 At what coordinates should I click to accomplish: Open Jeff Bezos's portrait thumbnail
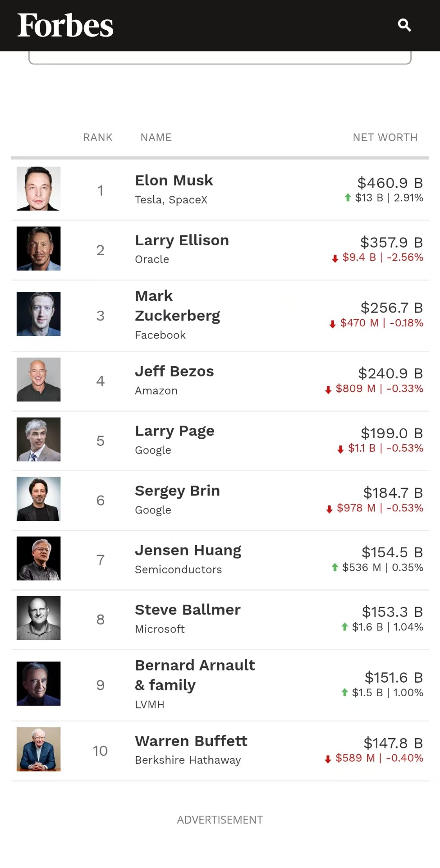[38, 380]
